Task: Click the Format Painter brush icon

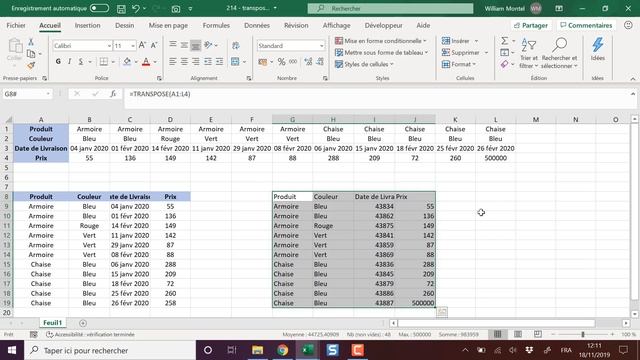Action: coord(31,65)
